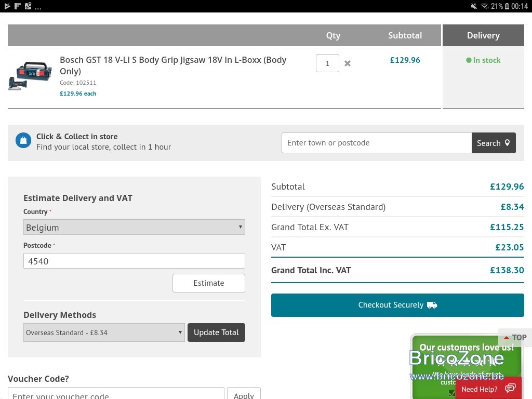Search for a local store

pyautogui.click(x=494, y=143)
